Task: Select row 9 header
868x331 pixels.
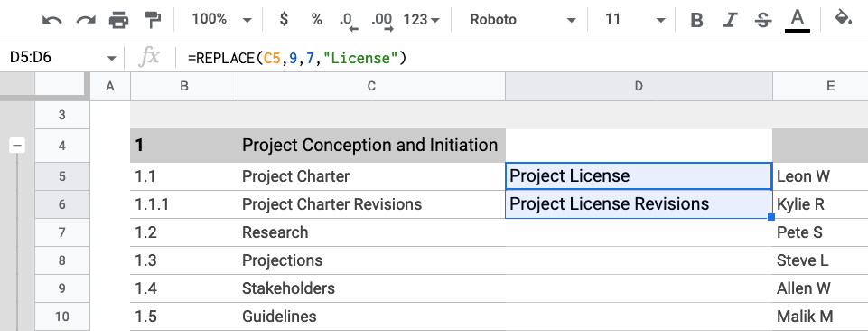Action: click(62, 288)
